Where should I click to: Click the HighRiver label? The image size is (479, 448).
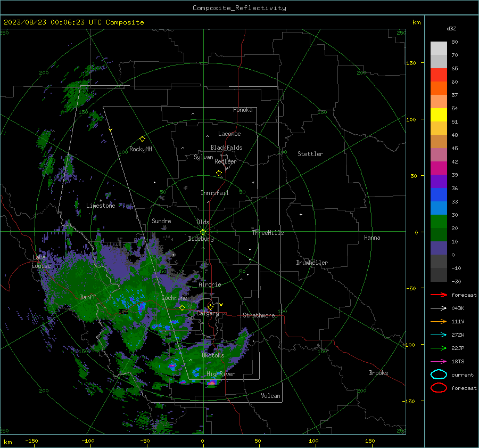point(221,374)
